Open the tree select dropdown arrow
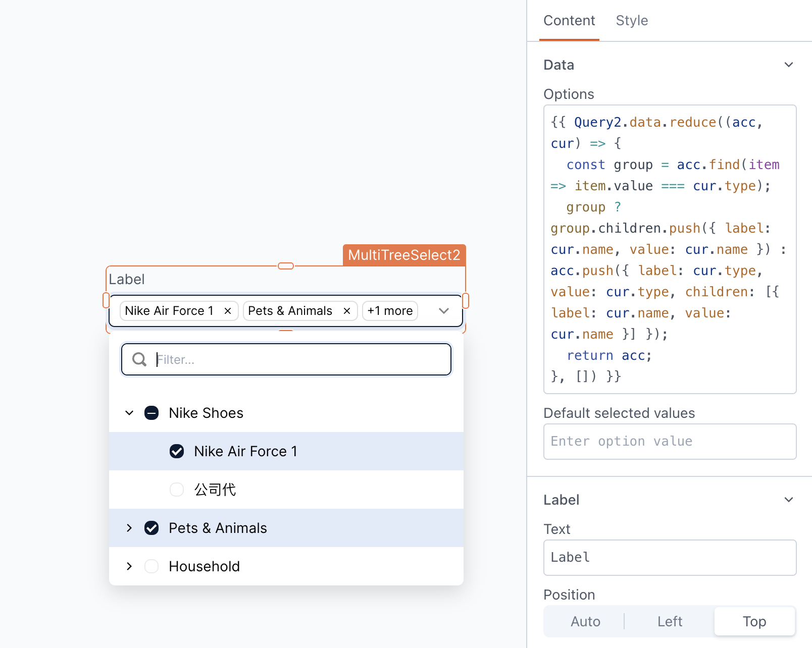 pos(443,311)
